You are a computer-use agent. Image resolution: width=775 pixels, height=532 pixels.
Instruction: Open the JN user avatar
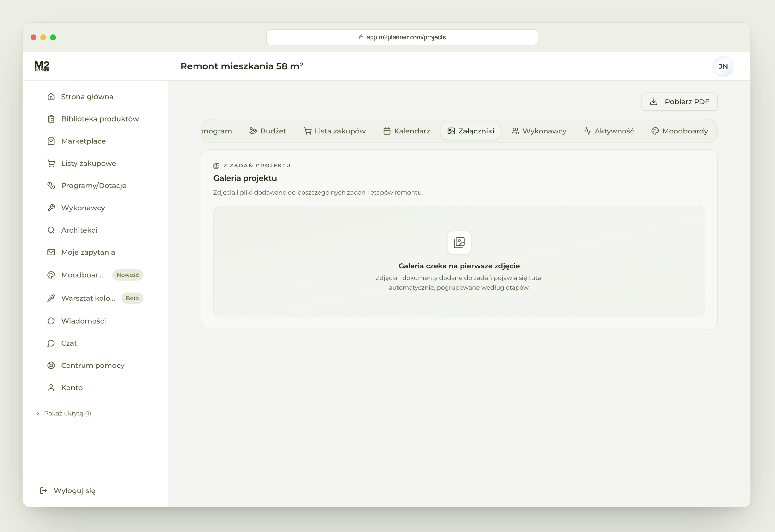[x=723, y=66]
